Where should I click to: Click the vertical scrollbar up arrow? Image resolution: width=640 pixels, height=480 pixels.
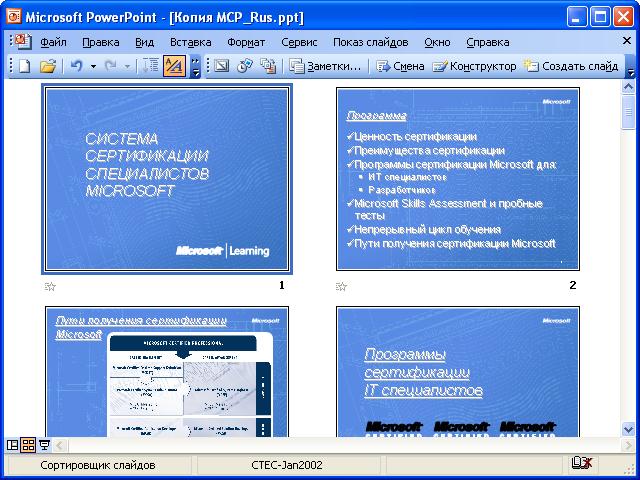tap(628, 87)
